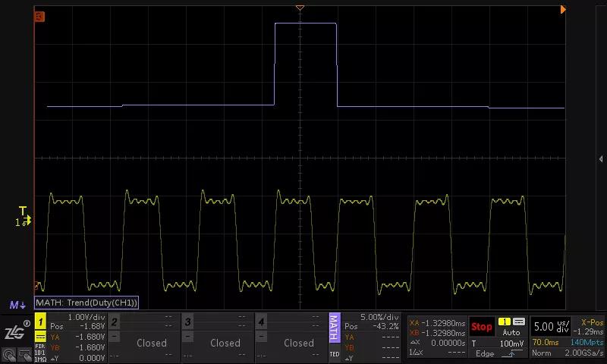Click the trigger level T marker
Screen dimensions: 607x364
(x=23, y=212)
